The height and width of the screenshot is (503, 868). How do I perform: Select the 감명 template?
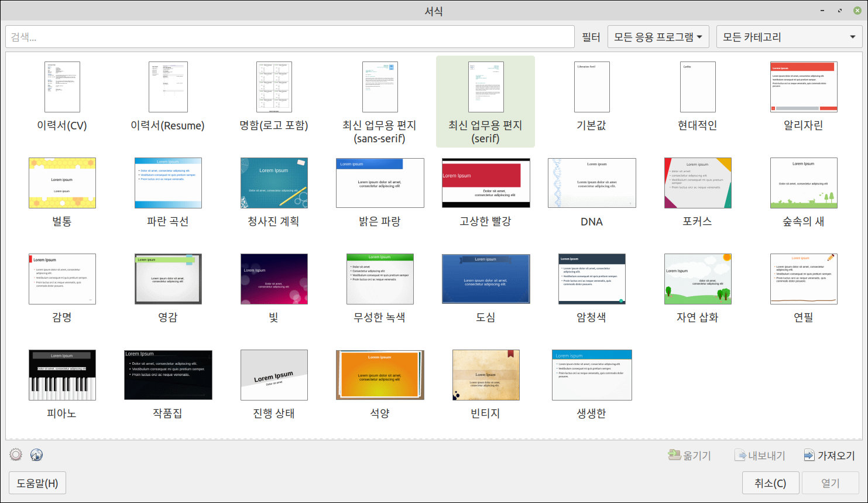point(62,289)
